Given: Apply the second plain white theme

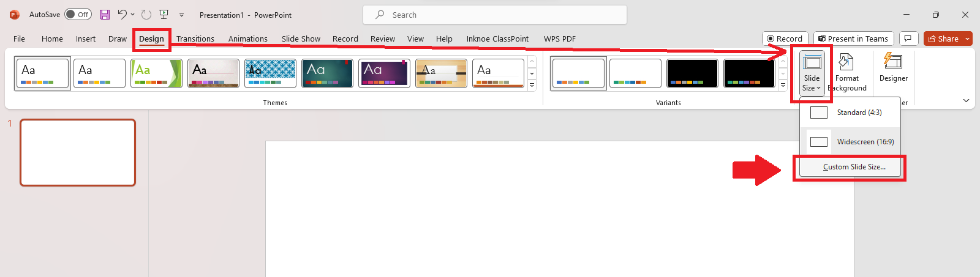Looking at the screenshot, I should click(99, 73).
